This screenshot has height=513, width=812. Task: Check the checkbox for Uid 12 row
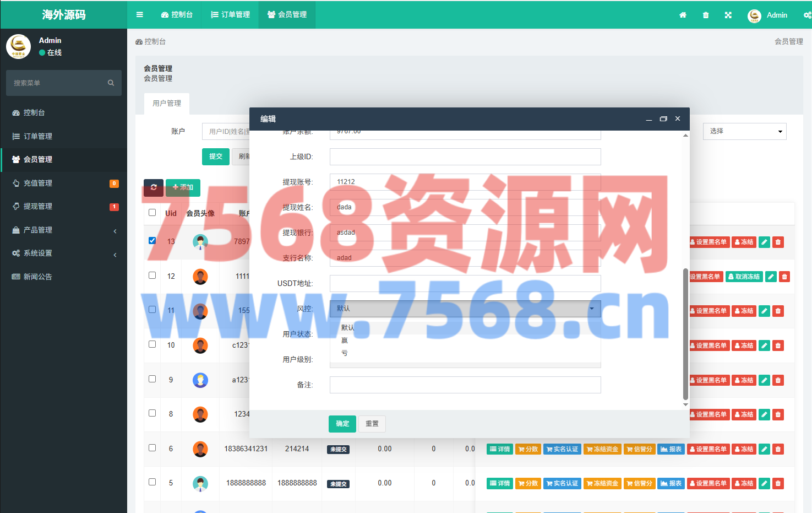tap(152, 275)
